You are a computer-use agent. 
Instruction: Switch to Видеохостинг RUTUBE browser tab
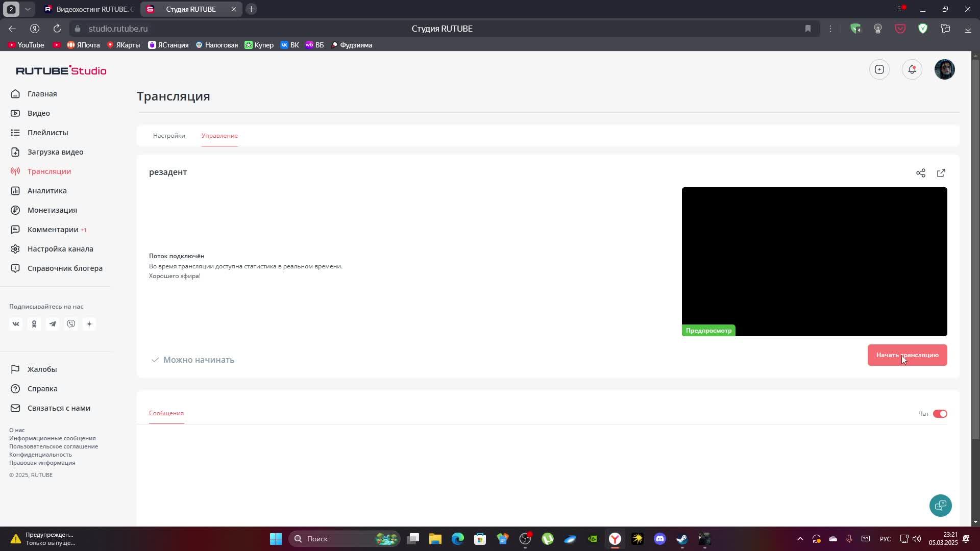coord(89,9)
